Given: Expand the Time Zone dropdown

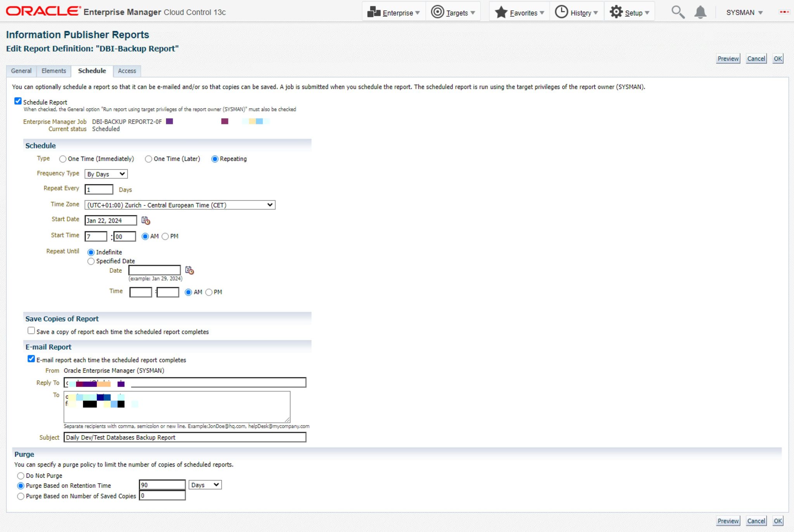Looking at the screenshot, I should pyautogui.click(x=180, y=205).
